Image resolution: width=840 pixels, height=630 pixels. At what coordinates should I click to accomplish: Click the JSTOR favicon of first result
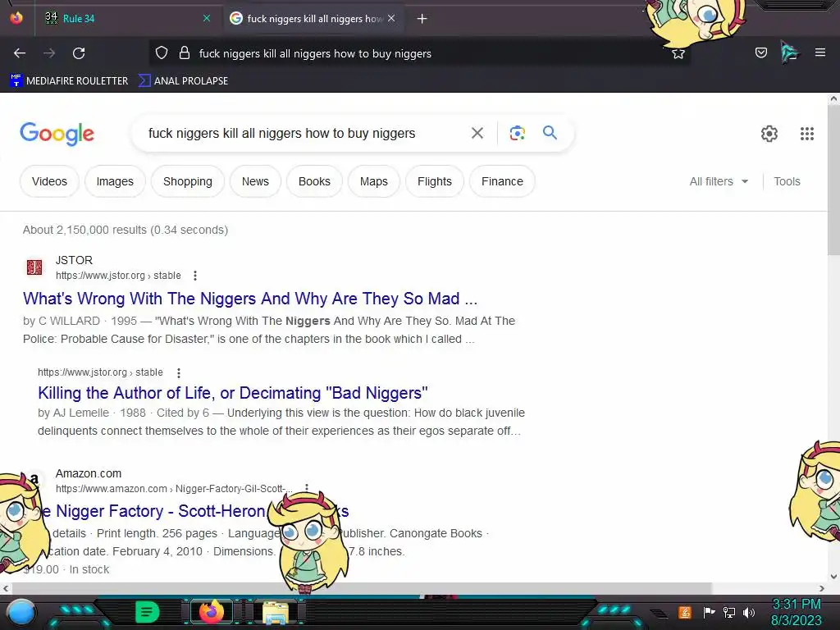click(34, 267)
